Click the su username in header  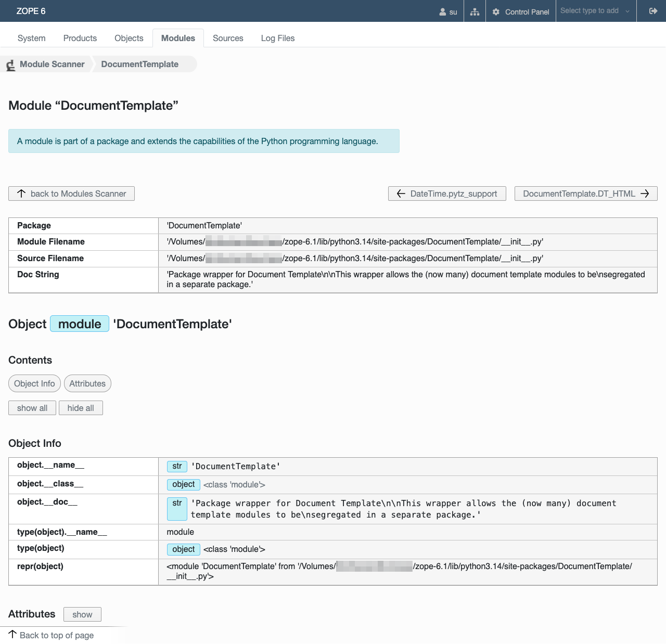(x=453, y=12)
